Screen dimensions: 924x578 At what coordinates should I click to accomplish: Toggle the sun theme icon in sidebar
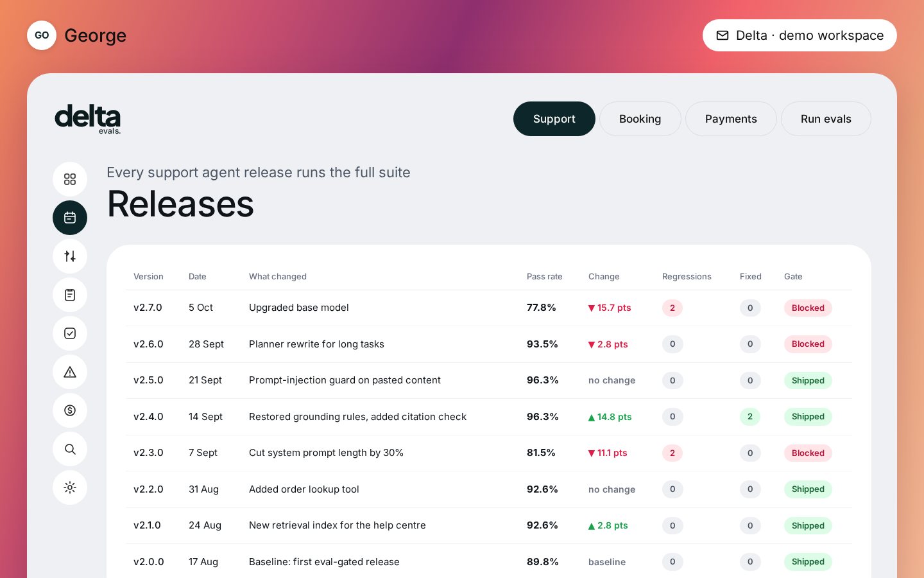[70, 487]
